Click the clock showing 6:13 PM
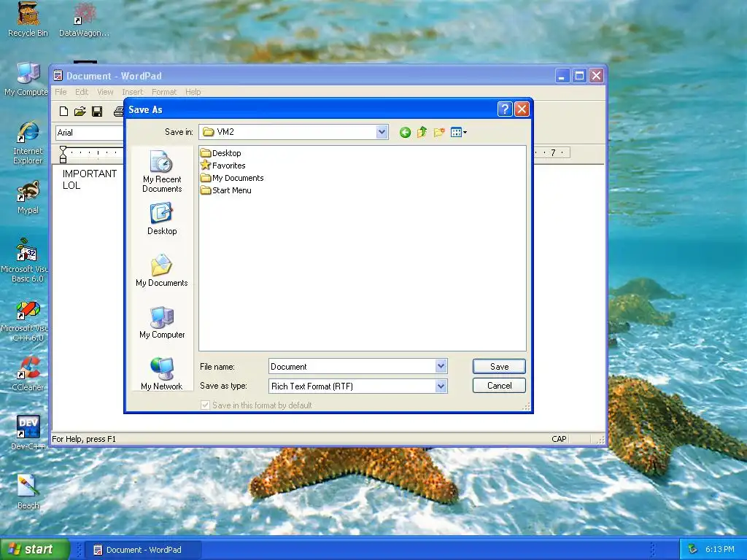This screenshot has width=747, height=560. [x=719, y=549]
